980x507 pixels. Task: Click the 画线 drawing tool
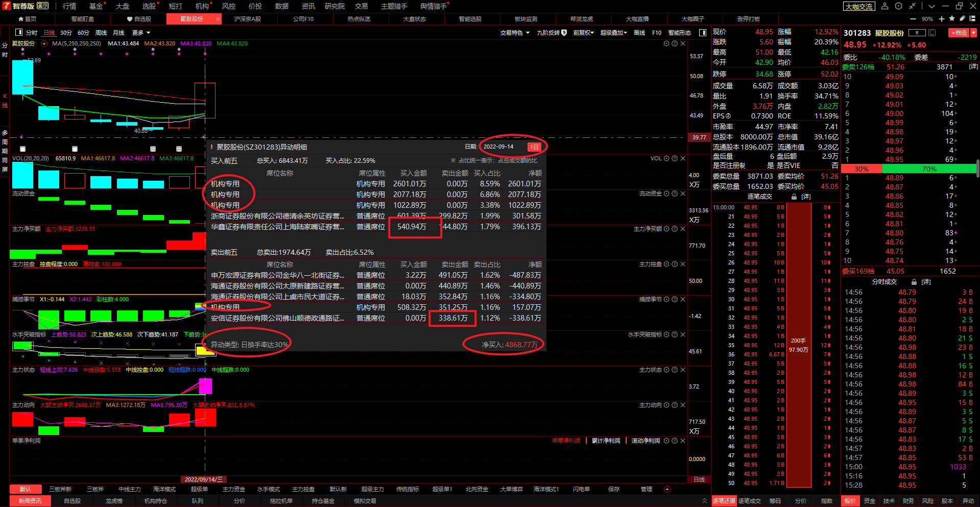pyautogui.click(x=639, y=33)
